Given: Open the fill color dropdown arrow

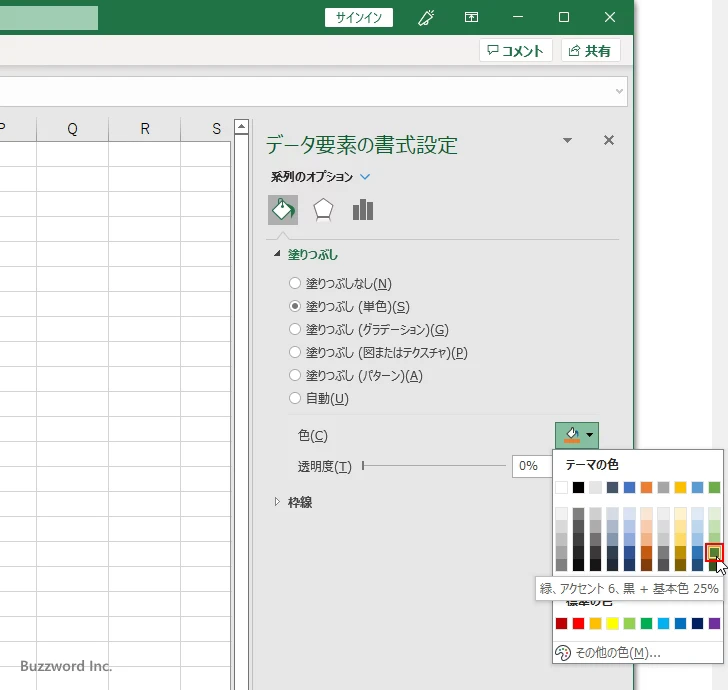Looking at the screenshot, I should pyautogui.click(x=590, y=435).
